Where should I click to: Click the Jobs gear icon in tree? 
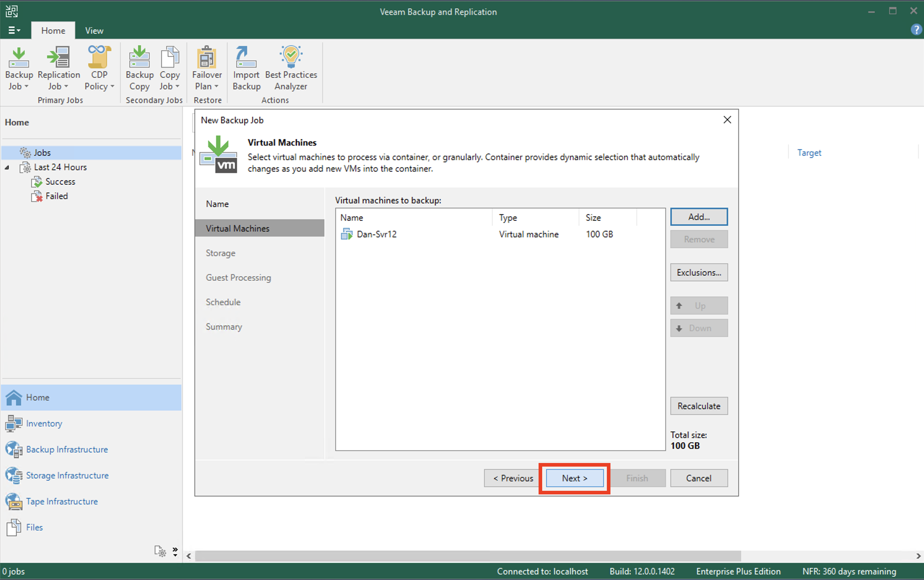pyautogui.click(x=25, y=153)
